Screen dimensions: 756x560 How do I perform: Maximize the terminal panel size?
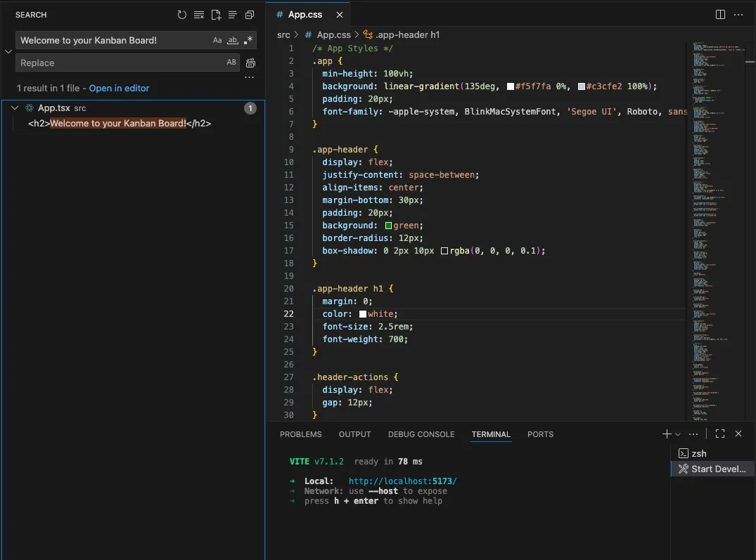coord(720,434)
